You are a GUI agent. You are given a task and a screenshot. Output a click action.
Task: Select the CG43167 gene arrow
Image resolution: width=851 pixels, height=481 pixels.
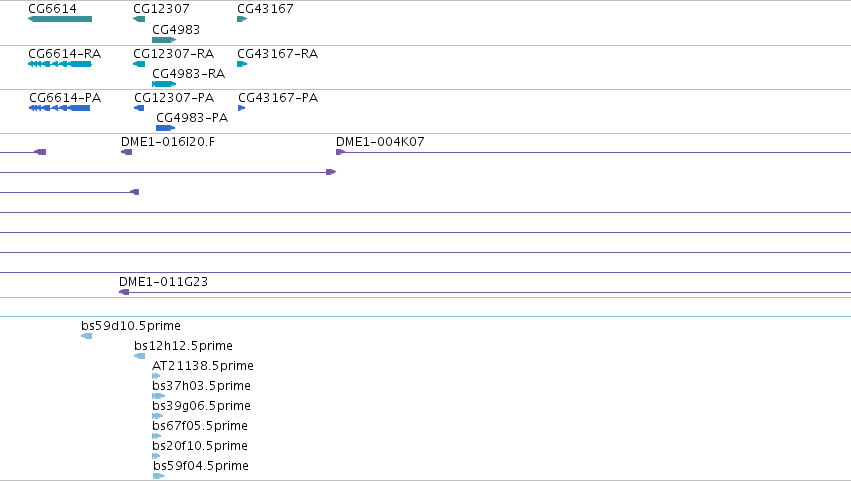[242, 19]
